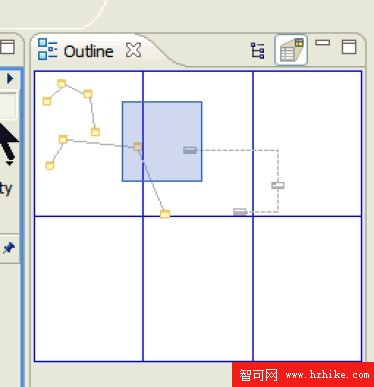Expand the left palette arrow

pyautogui.click(x=10, y=79)
